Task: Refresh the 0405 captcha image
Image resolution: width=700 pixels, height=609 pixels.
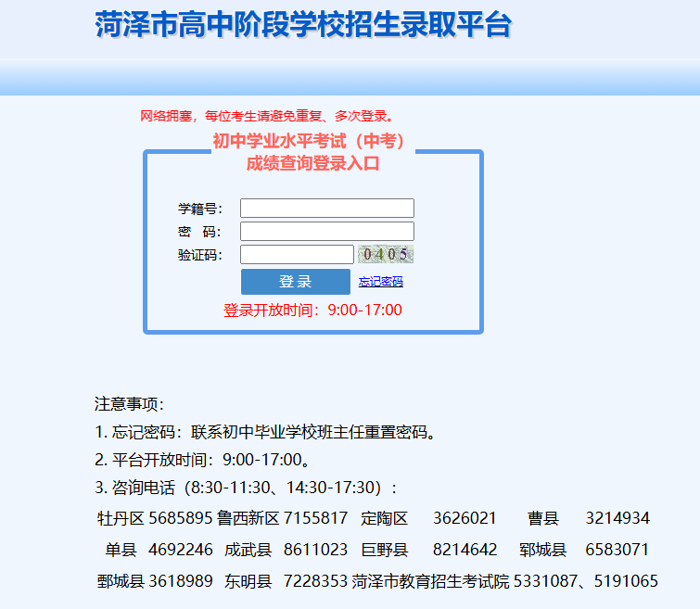Action: [386, 254]
